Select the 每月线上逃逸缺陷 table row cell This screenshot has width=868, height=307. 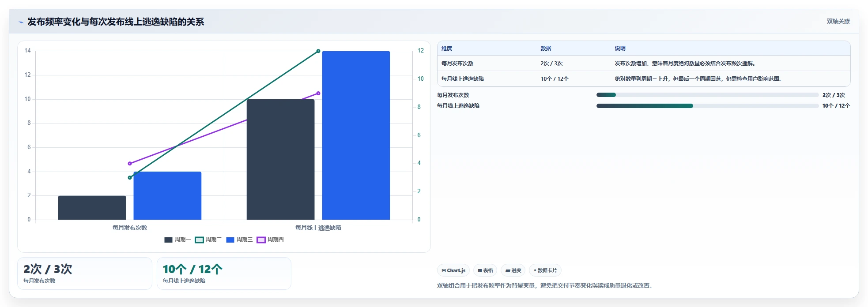tap(463, 79)
